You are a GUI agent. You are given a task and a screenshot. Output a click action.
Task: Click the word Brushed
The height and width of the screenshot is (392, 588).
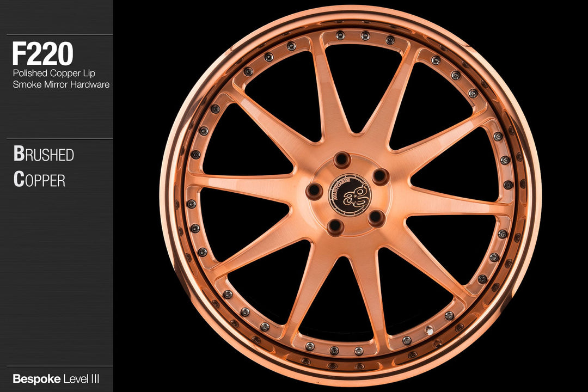click(x=44, y=155)
